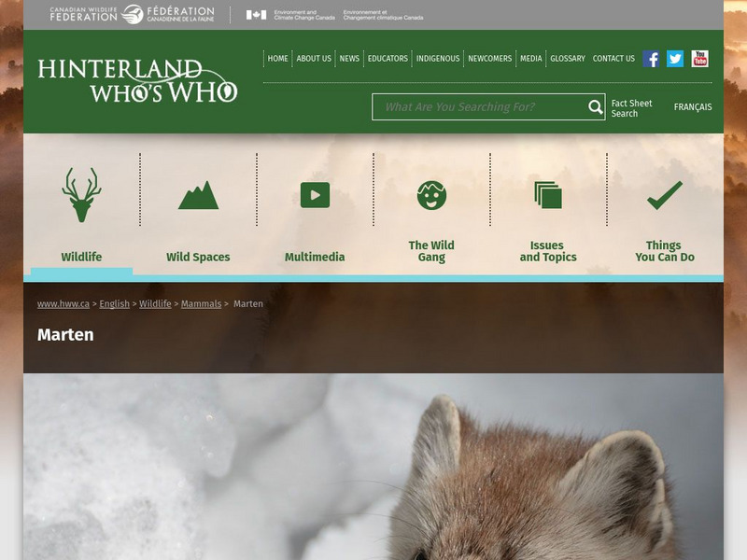
Task: Open the YouTube channel icon
Action: pyautogui.click(x=699, y=59)
